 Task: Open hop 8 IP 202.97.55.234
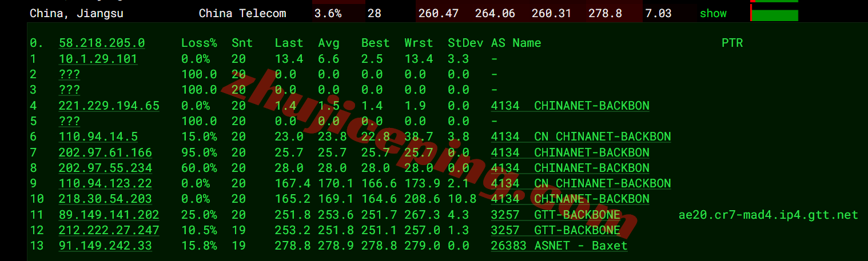click(105, 168)
